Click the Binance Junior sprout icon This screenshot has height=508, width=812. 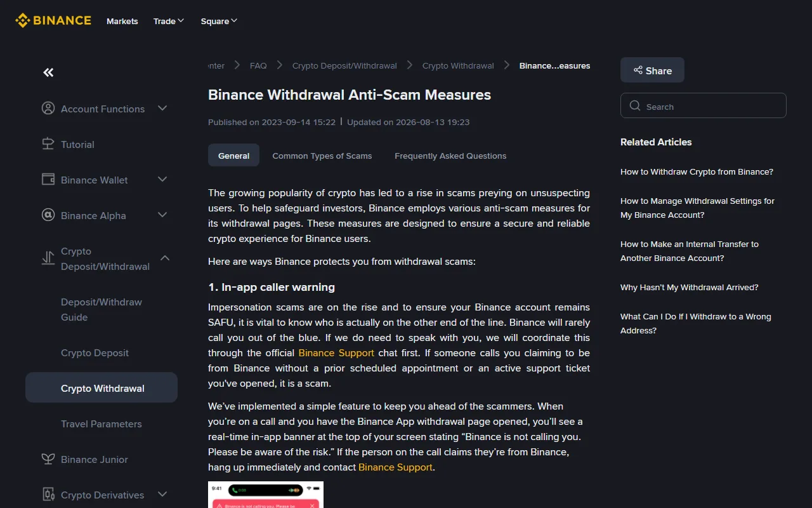[x=48, y=459]
